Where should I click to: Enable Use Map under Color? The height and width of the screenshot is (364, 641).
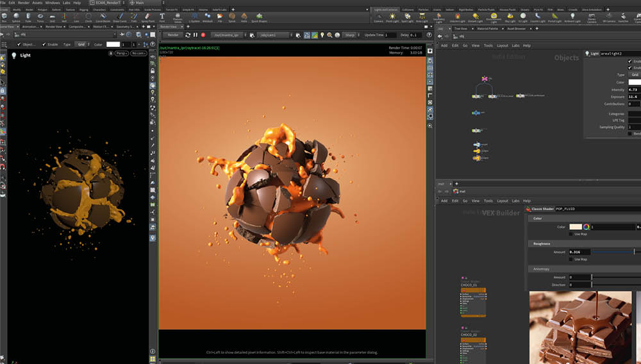(571, 234)
